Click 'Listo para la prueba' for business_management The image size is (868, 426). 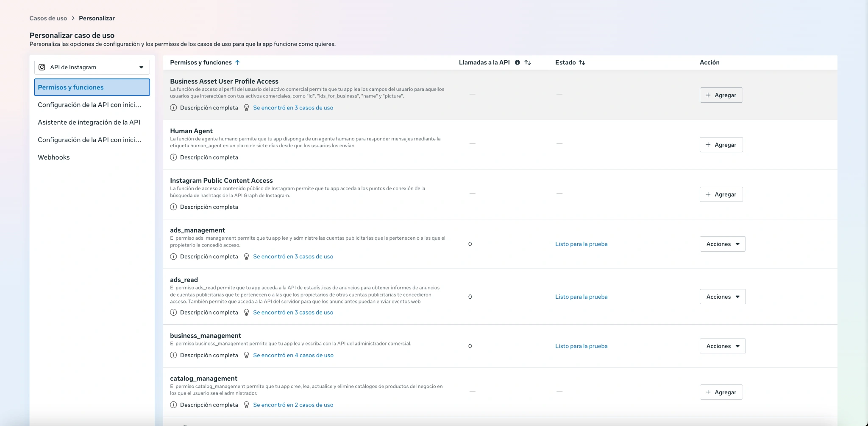click(x=581, y=346)
